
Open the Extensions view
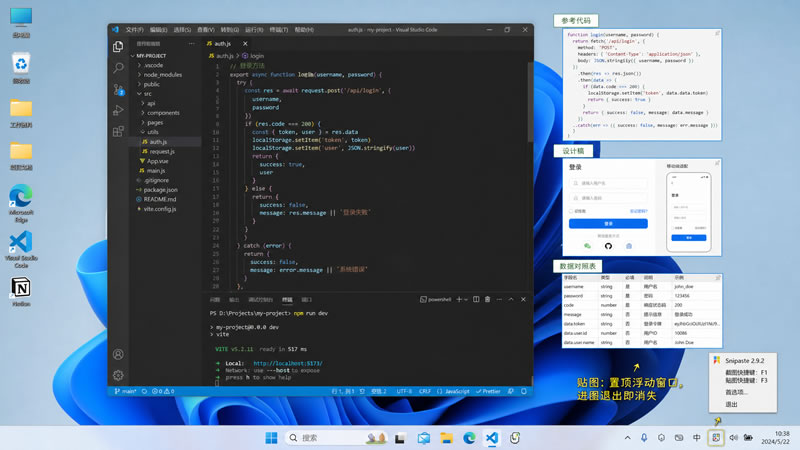[x=118, y=132]
